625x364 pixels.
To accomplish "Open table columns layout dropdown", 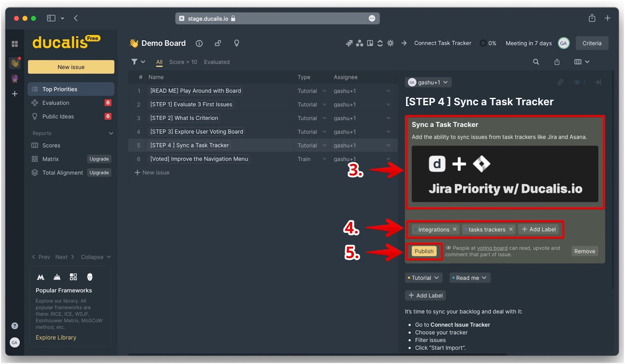I will pyautogui.click(x=582, y=62).
